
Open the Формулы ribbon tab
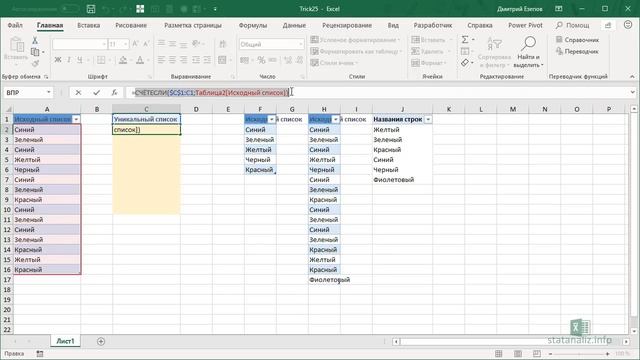coord(253,25)
